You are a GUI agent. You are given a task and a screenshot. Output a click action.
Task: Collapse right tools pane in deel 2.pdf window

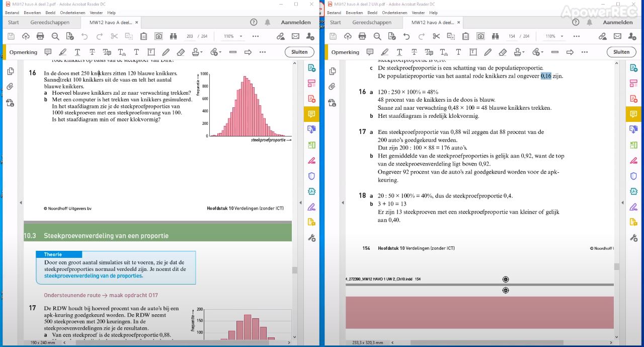coord(302,202)
